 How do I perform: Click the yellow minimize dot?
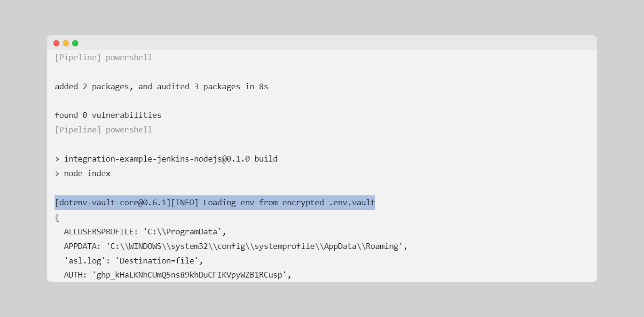tap(66, 43)
